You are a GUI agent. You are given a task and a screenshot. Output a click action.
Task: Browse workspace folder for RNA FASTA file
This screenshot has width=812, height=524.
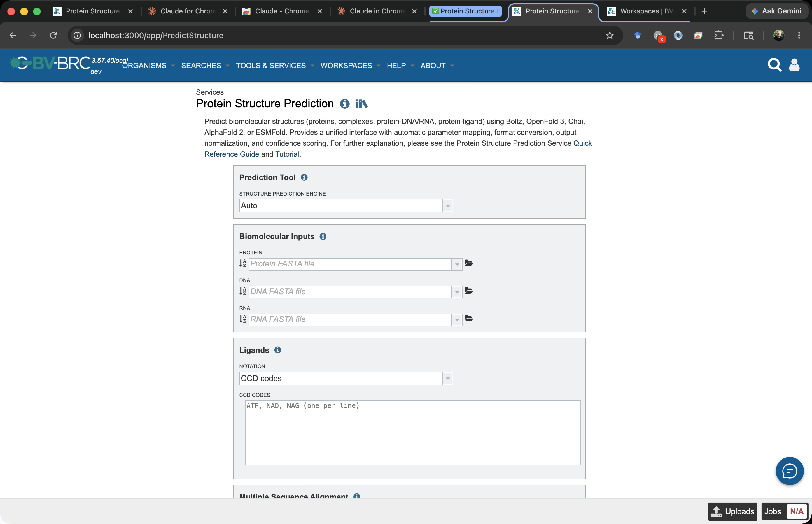469,319
